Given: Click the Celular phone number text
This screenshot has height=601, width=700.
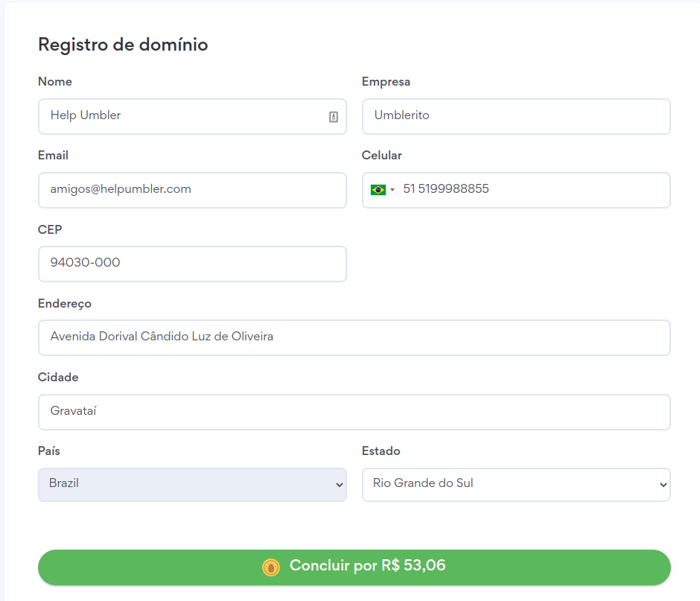Looking at the screenshot, I should 446,189.
